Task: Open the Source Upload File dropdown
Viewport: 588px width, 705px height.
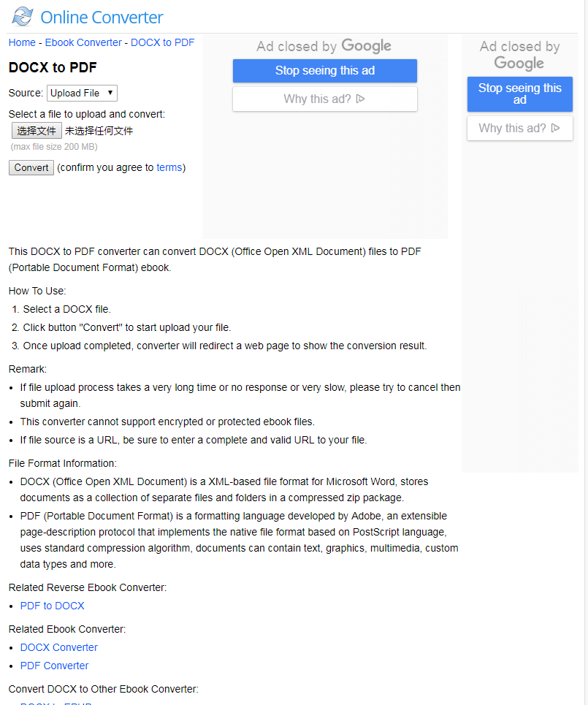Action: 82,93
